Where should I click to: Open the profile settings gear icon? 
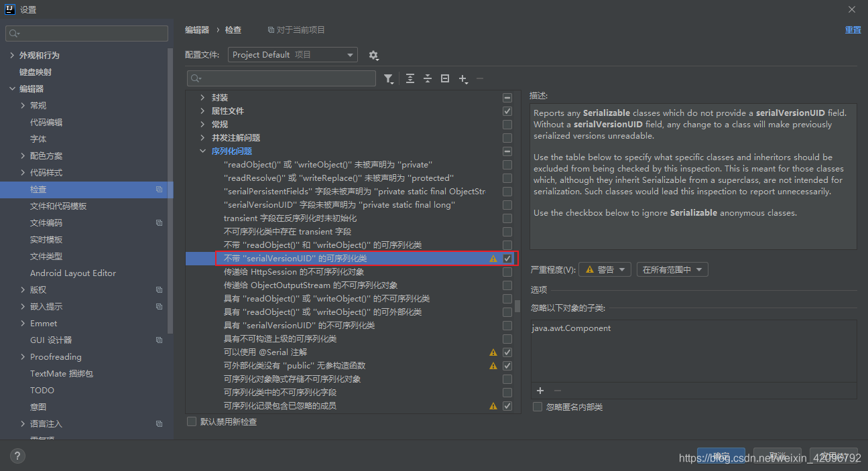[x=373, y=55]
